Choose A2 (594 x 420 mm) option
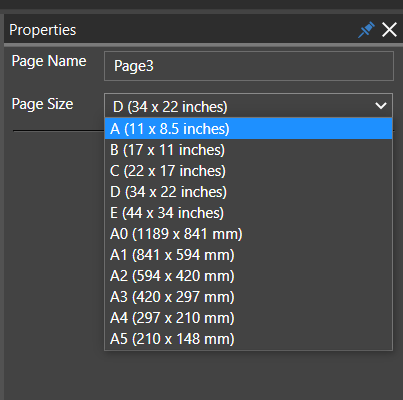This screenshot has height=400, width=403. click(x=248, y=276)
